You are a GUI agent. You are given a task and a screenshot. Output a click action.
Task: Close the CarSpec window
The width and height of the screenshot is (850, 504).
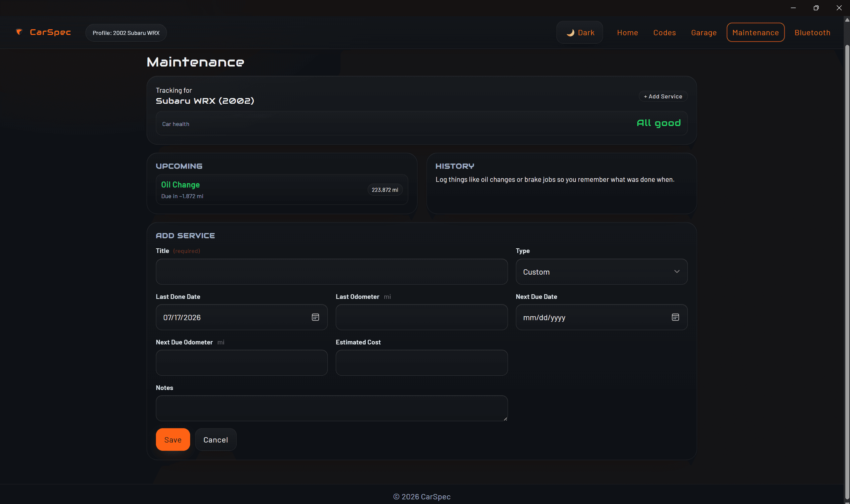pos(839,8)
